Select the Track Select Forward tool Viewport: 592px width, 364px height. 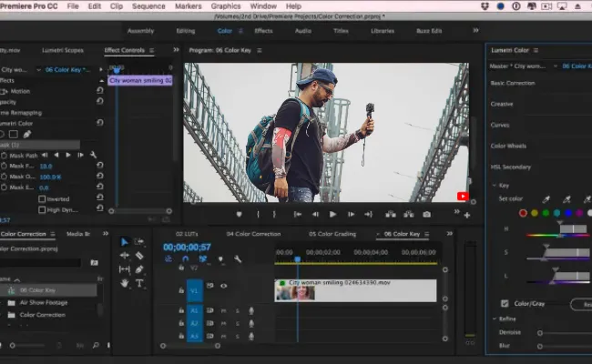139,241
